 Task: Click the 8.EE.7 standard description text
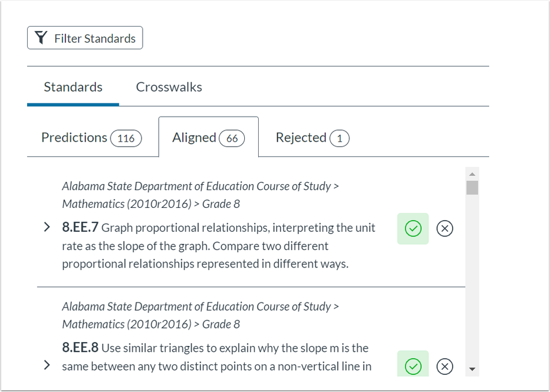(x=218, y=245)
